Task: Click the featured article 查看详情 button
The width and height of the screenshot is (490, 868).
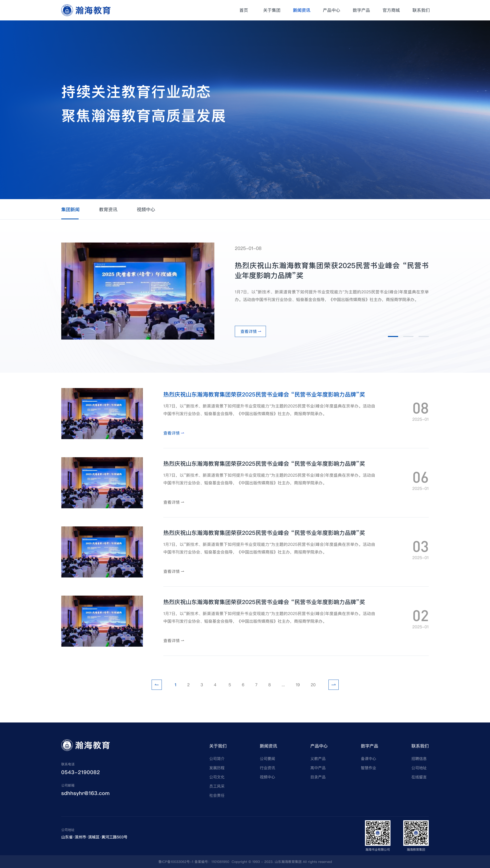Action: pyautogui.click(x=250, y=331)
